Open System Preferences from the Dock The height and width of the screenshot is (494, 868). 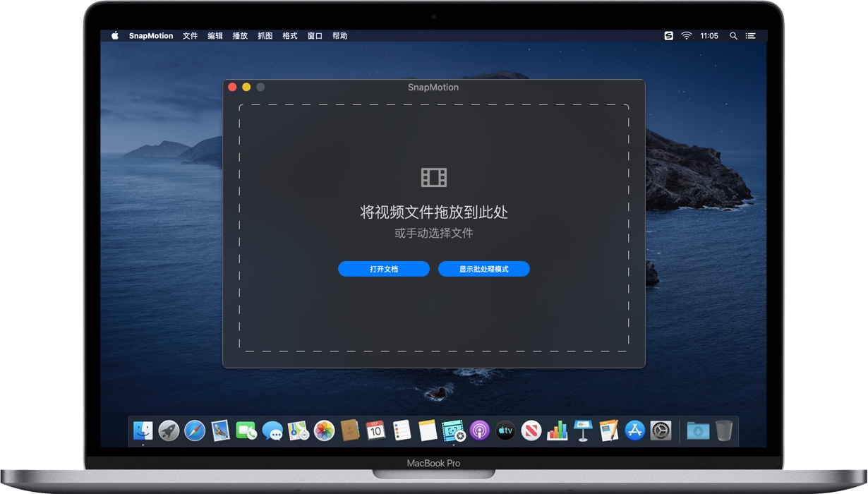pos(660,430)
